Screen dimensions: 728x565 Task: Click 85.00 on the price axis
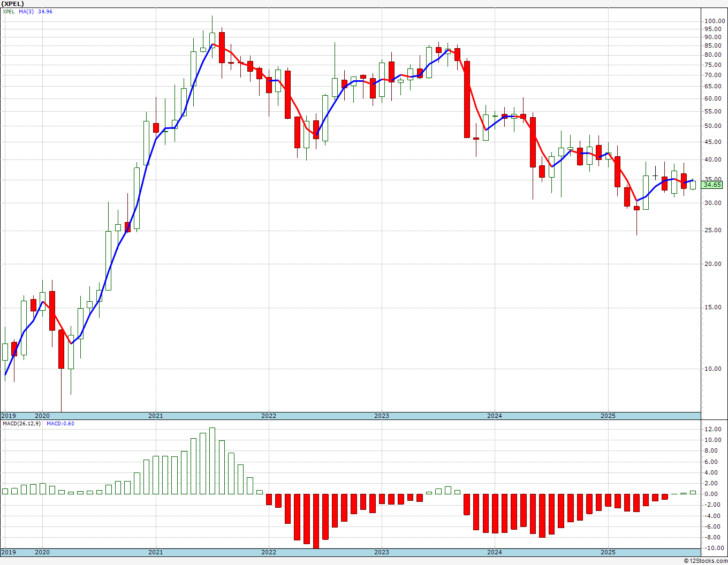[713, 46]
